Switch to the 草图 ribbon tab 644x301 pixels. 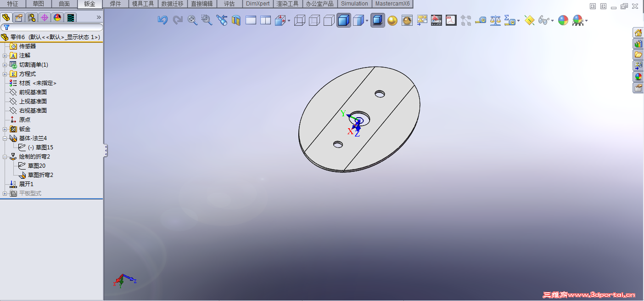click(x=39, y=4)
